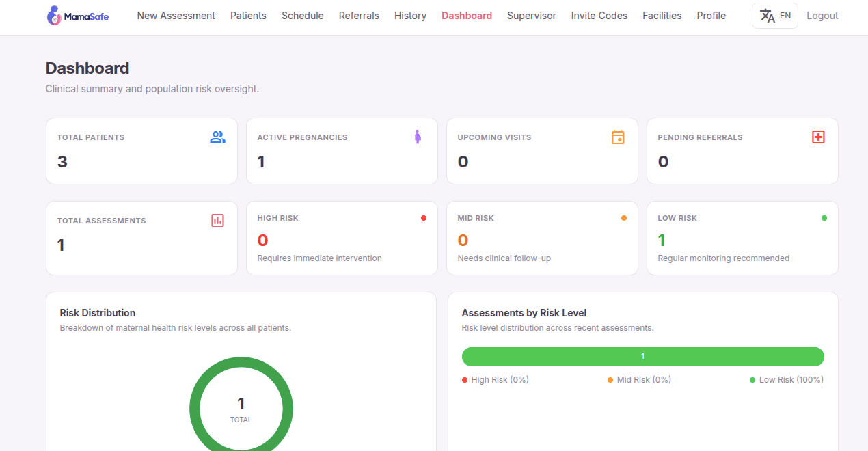Navigate to Referrals
868x451 pixels.
click(x=359, y=16)
